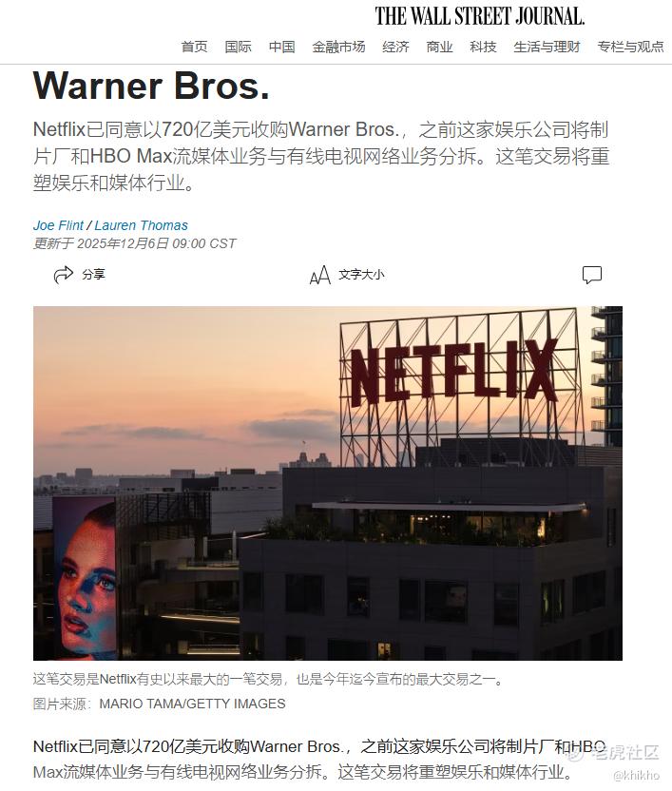The height and width of the screenshot is (791, 672).
Task: Click MARIO TAMA/GETTY IMAGES photo credit
Action: point(192,704)
